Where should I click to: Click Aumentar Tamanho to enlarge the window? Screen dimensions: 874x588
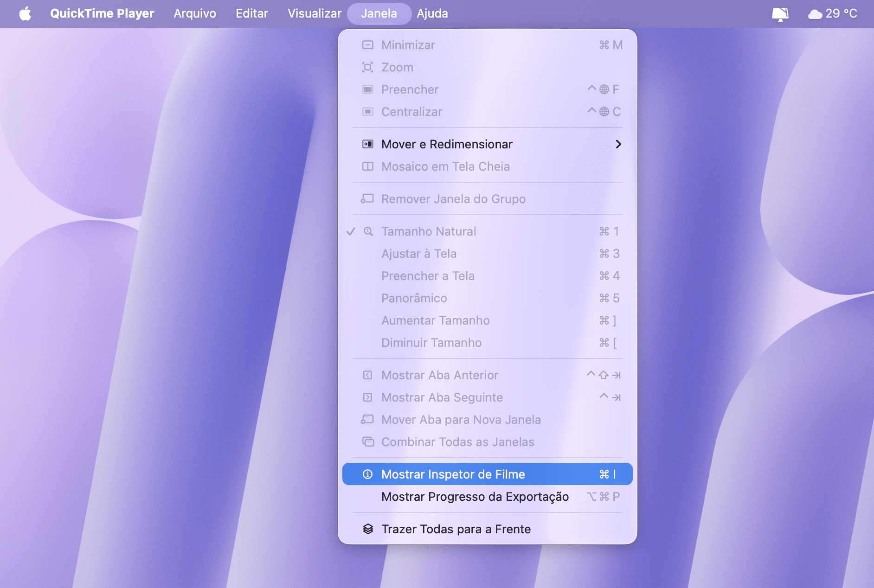[435, 320]
